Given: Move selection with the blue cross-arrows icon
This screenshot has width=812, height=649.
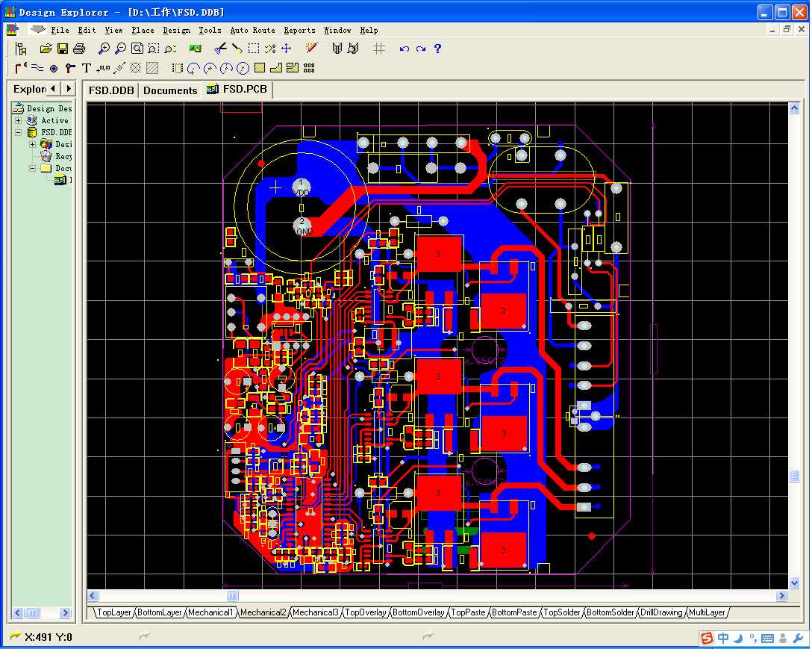Looking at the screenshot, I should pyautogui.click(x=287, y=49).
